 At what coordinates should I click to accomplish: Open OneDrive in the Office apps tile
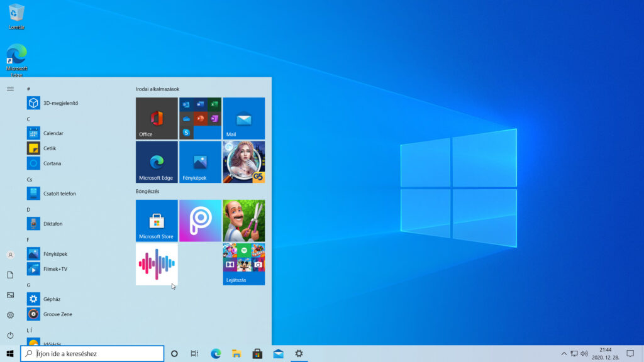point(186,119)
